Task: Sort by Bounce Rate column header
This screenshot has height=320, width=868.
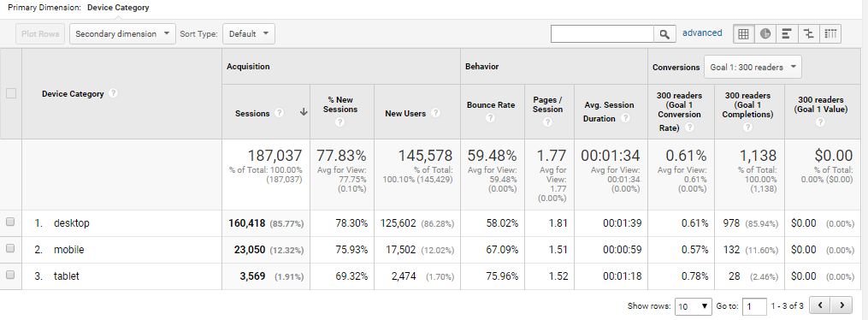Action: point(491,104)
